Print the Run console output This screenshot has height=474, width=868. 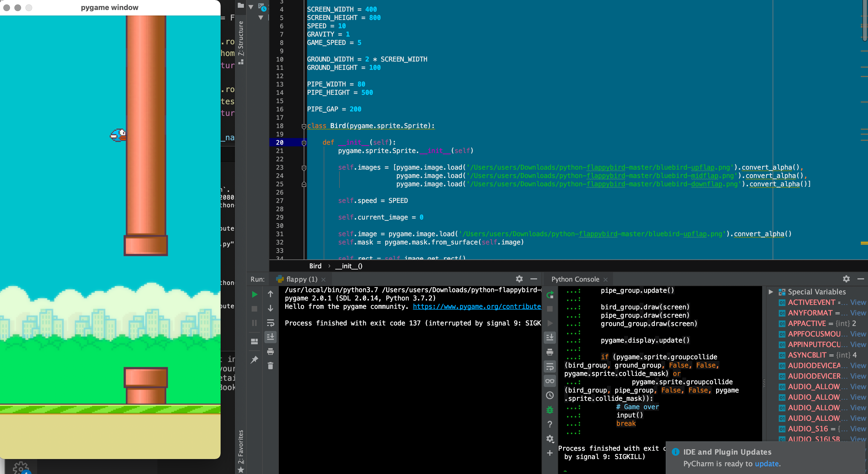[x=270, y=352]
